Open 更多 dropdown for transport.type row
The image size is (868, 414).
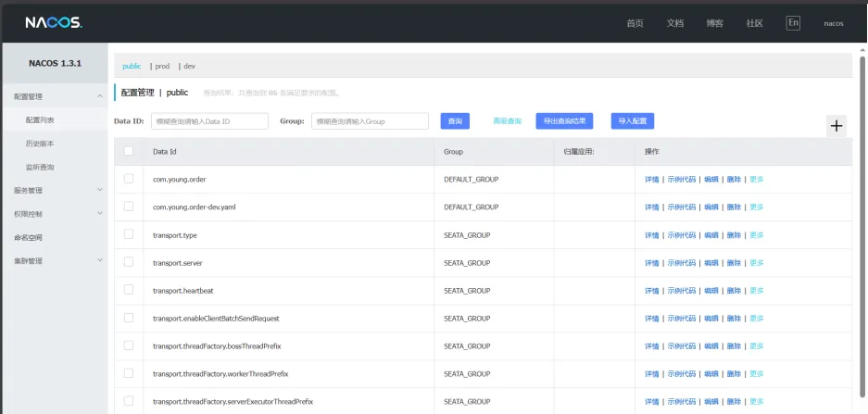point(757,235)
